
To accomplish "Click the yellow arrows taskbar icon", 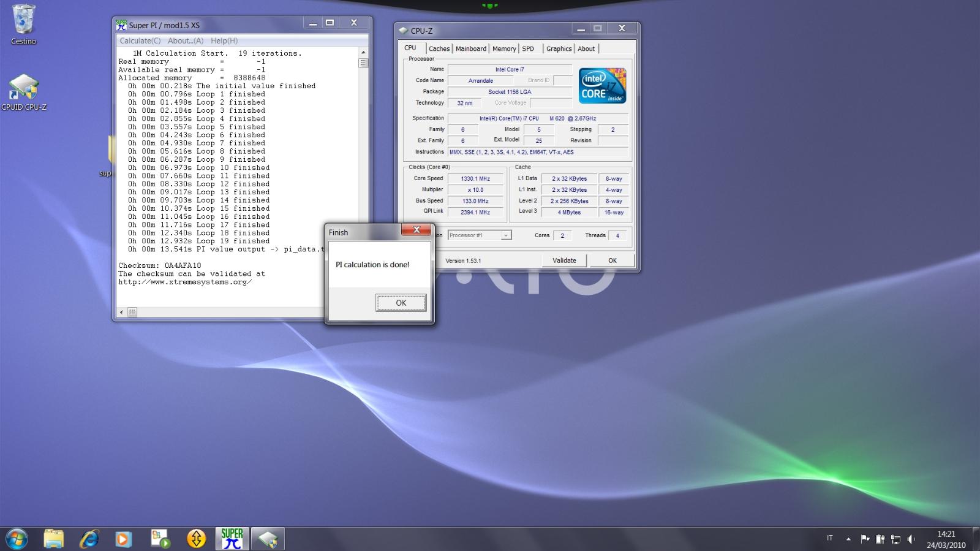I will pos(196,539).
